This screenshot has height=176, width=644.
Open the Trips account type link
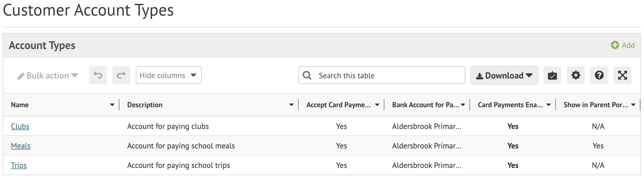(x=19, y=165)
